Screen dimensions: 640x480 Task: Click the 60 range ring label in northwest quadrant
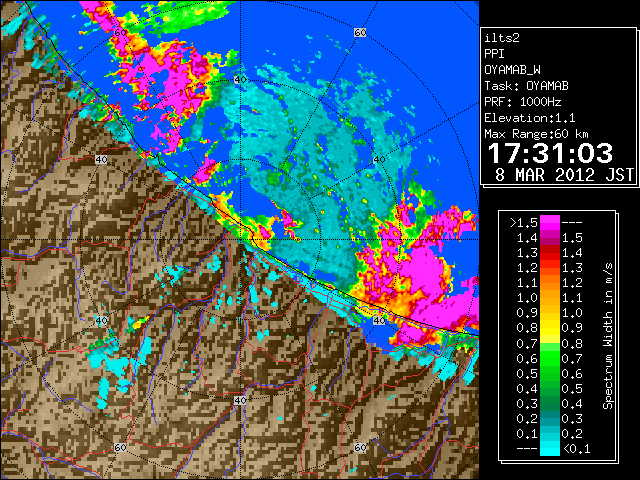click(120, 33)
